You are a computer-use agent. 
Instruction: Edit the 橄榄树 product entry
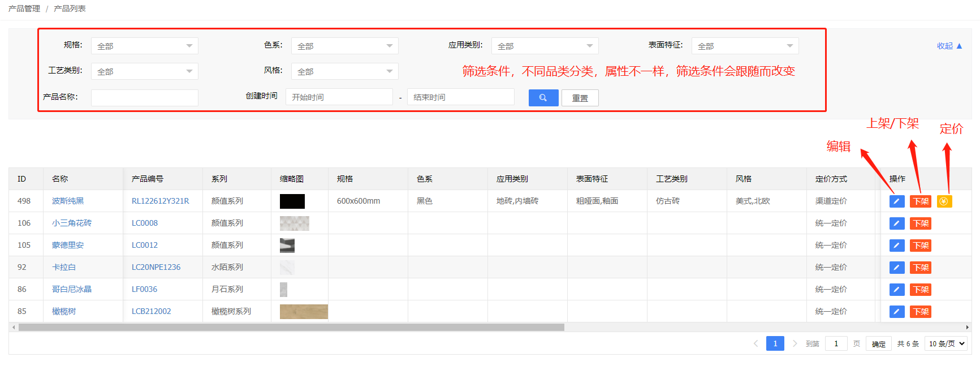[896, 312]
